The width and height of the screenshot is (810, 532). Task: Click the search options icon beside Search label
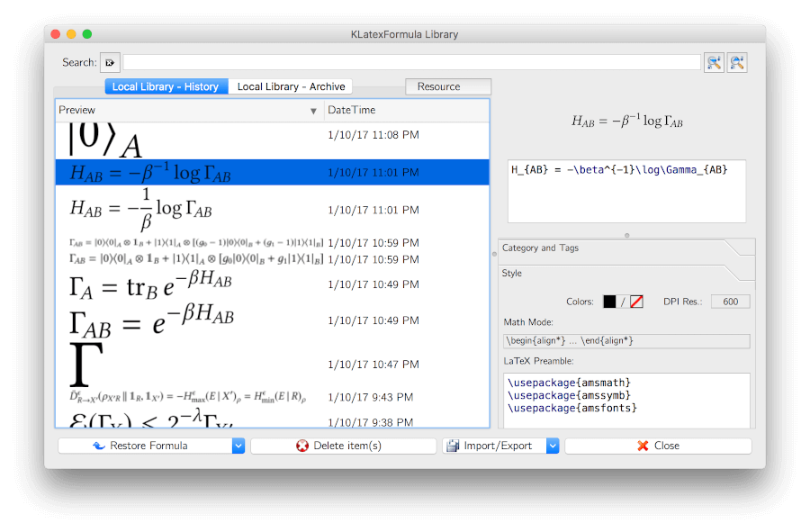coord(110,62)
